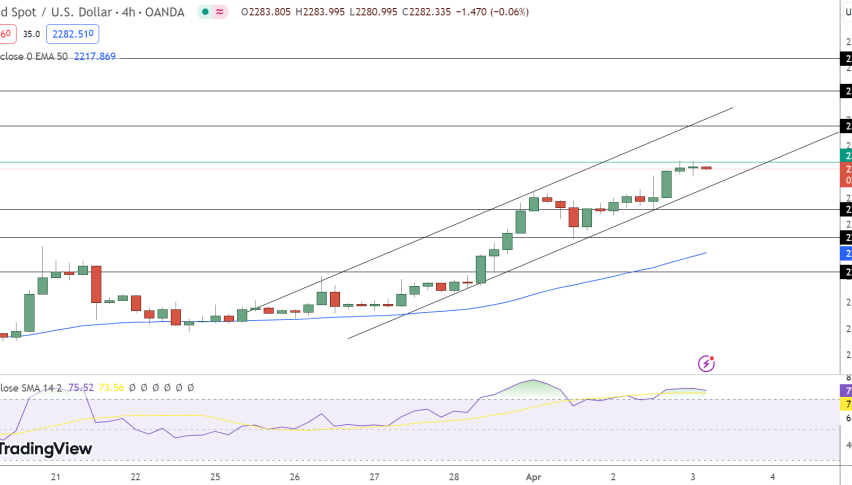Image resolution: width=852 pixels, height=485 pixels.
Task: Click the low price L2280.995
Action: [x=373, y=12]
